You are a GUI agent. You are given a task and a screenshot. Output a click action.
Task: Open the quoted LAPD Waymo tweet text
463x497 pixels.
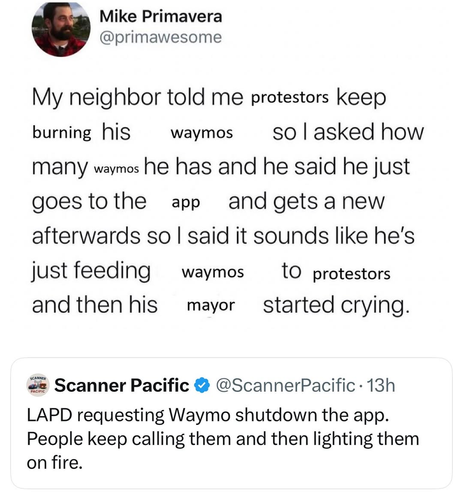[x=223, y=439]
